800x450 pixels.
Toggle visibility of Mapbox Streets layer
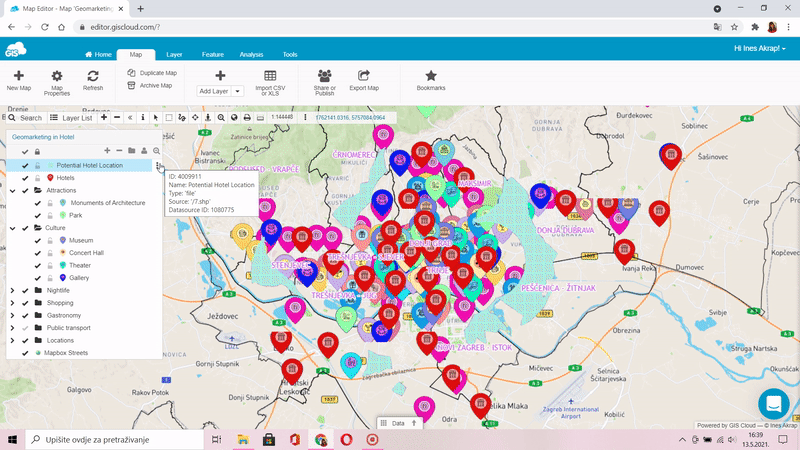pos(25,353)
